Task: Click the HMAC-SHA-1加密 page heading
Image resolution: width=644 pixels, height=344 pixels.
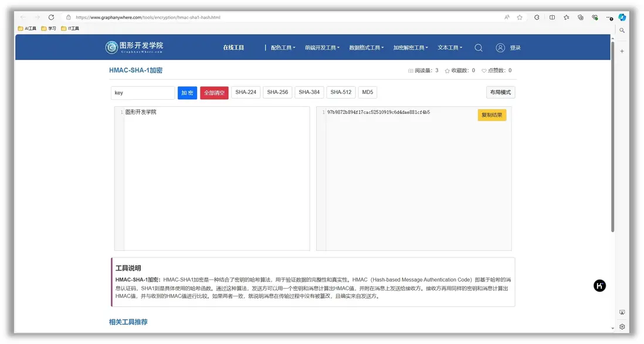Action: tap(135, 70)
